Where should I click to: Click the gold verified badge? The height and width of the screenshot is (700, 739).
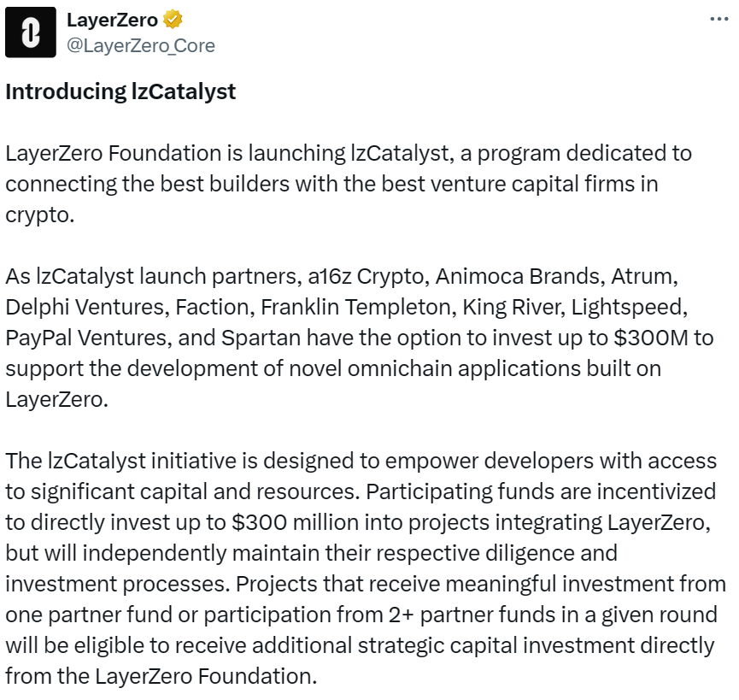coord(173,20)
